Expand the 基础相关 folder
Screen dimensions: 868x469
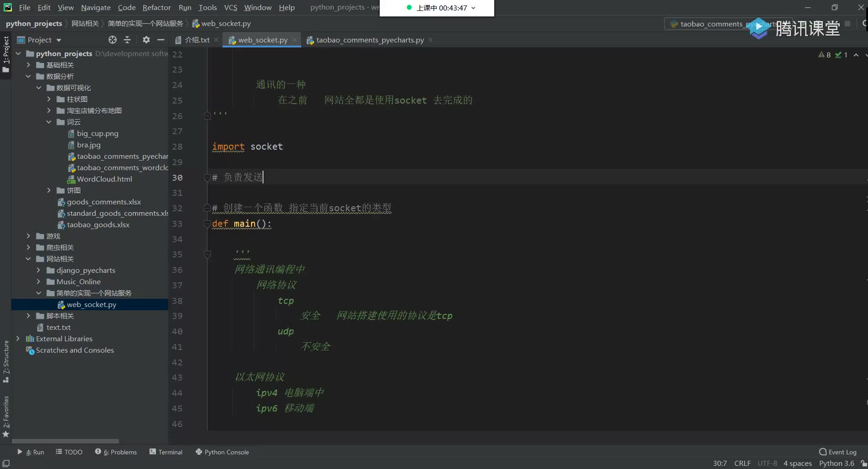pos(28,65)
